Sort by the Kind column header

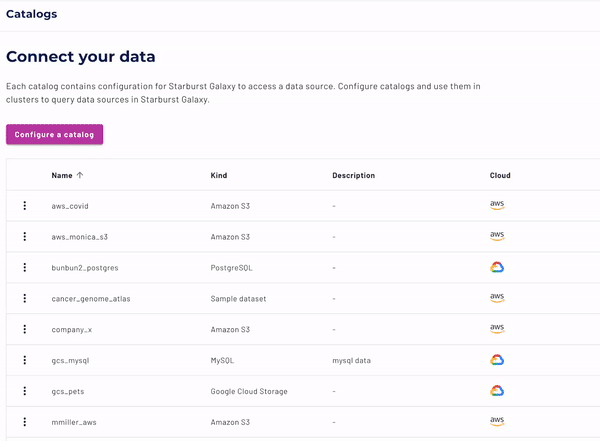click(219, 175)
